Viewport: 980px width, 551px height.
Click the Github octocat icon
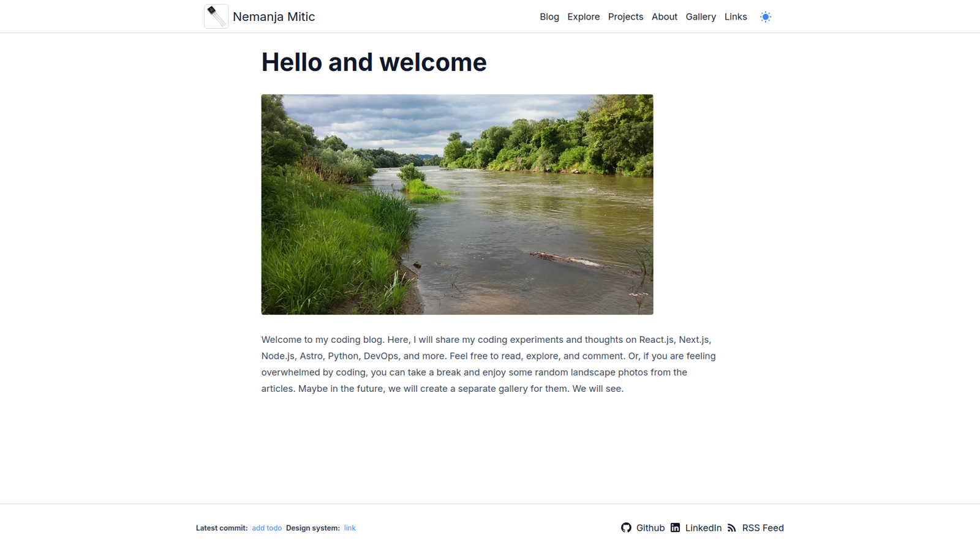626,528
